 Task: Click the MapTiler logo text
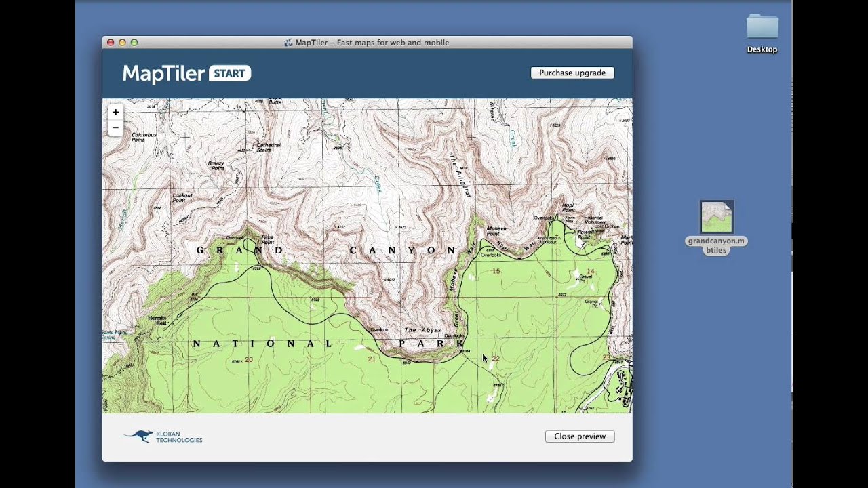[x=163, y=73]
